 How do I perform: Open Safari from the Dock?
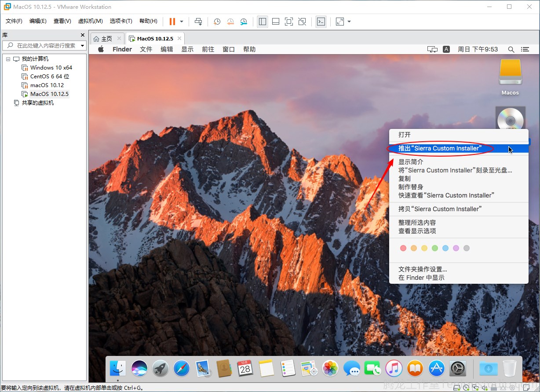coord(182,368)
